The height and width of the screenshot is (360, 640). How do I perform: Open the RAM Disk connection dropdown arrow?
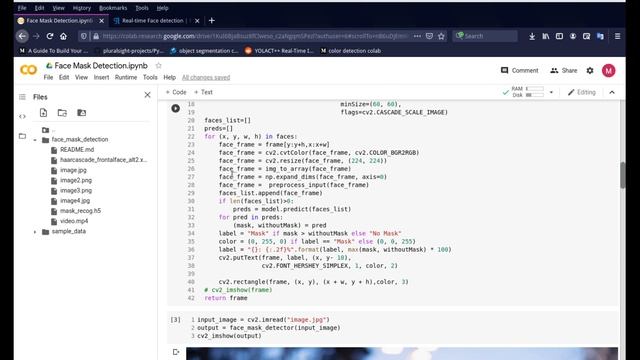pyautogui.click(x=551, y=92)
